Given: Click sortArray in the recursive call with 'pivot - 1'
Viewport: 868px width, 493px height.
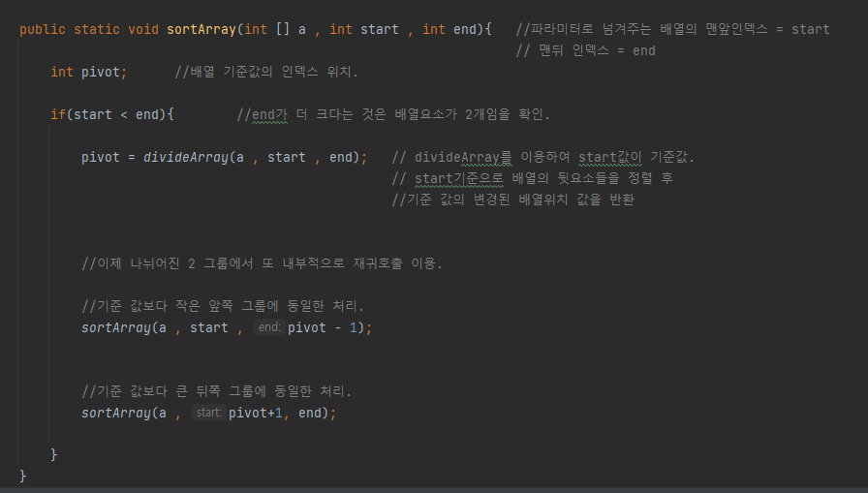Looking at the screenshot, I should coord(115,327).
